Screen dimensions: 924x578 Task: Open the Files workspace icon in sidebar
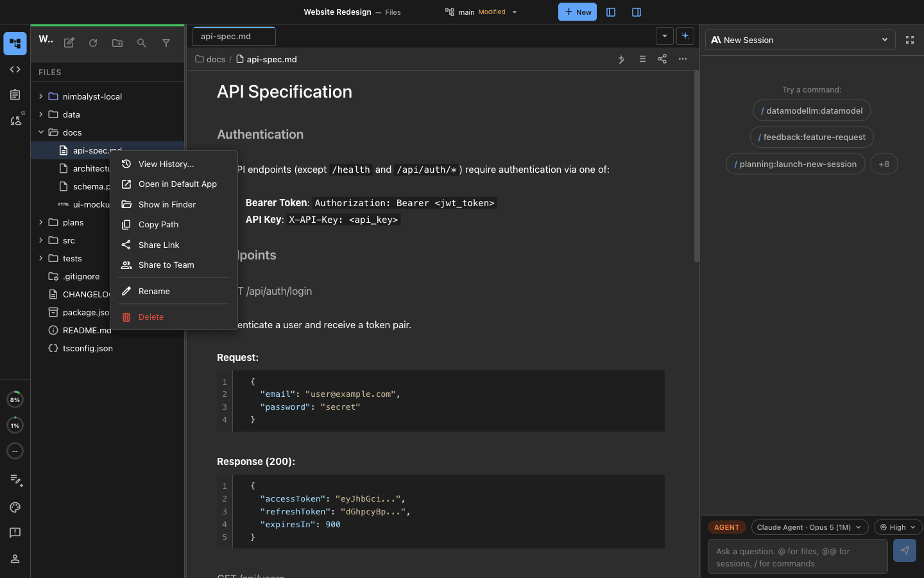pyautogui.click(x=15, y=44)
